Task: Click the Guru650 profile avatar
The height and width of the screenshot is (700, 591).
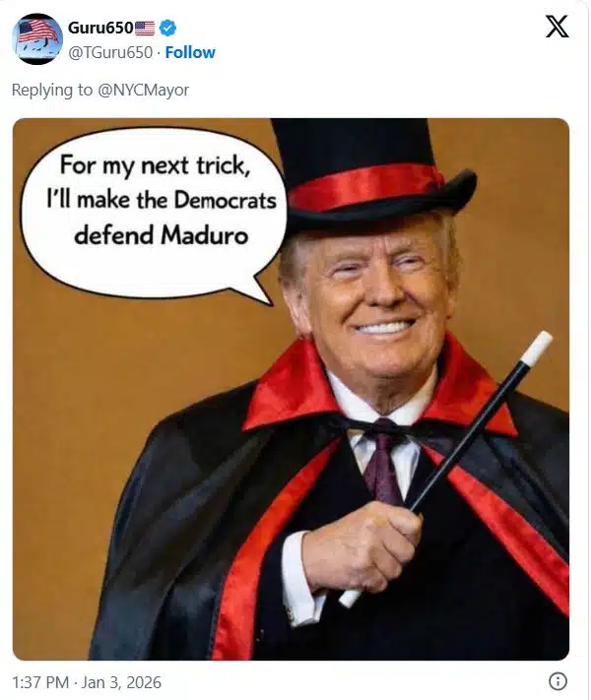Action: [x=37, y=39]
